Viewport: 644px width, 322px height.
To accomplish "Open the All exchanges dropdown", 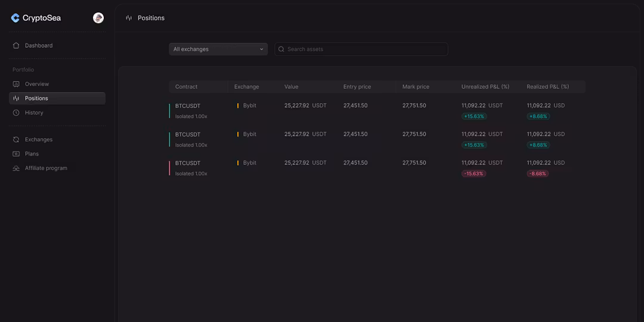I will click(218, 49).
